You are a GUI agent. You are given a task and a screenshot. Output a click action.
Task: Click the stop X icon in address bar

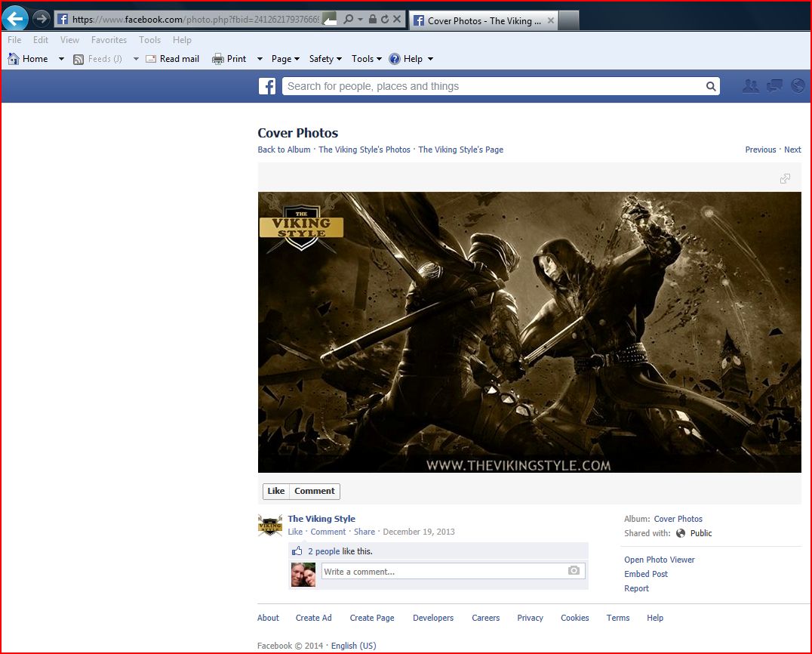coord(397,19)
